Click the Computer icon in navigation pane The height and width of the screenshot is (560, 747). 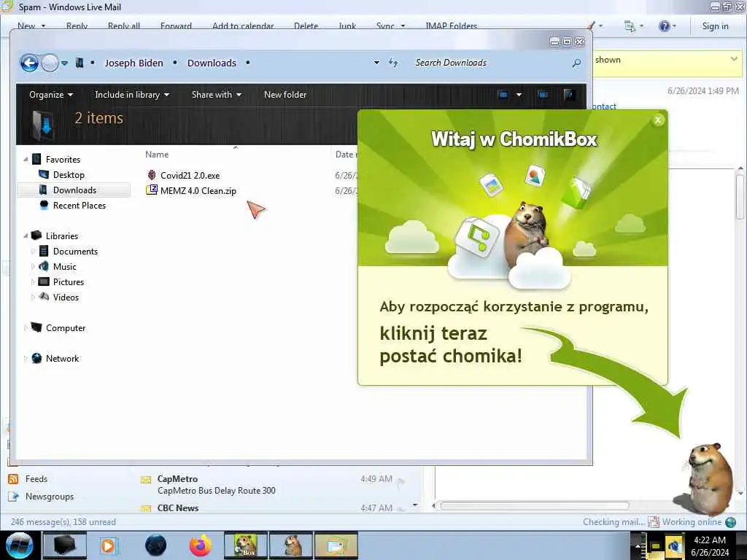coord(36,327)
